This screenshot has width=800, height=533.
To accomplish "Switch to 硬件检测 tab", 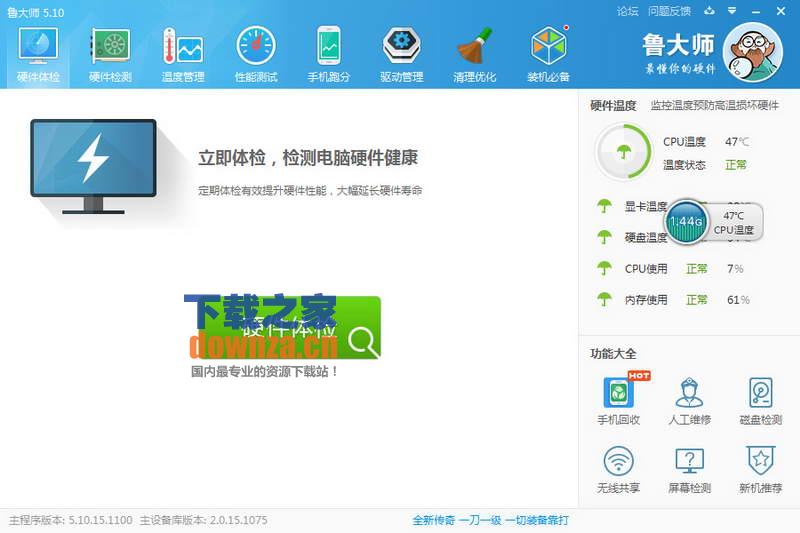I will 110,55.
